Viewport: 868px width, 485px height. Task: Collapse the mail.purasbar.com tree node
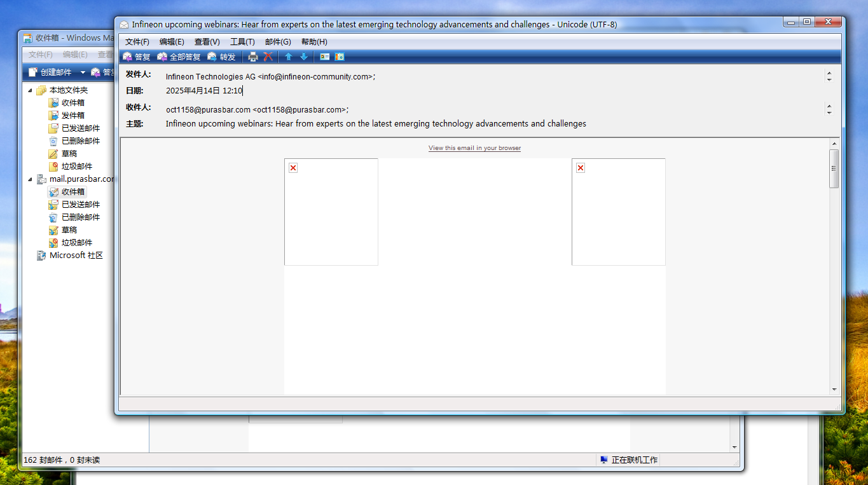click(30, 179)
